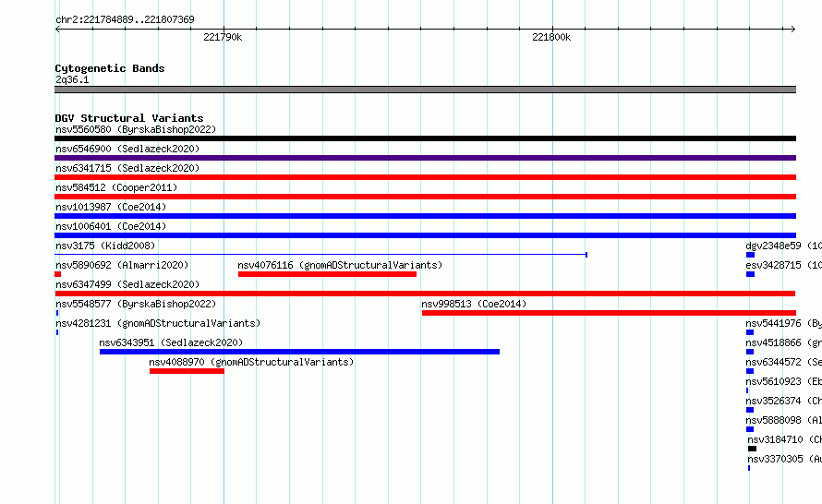This screenshot has width=822, height=504.
Task: Open the nsv1013987 (Coe2014) label
Action: click(x=111, y=207)
